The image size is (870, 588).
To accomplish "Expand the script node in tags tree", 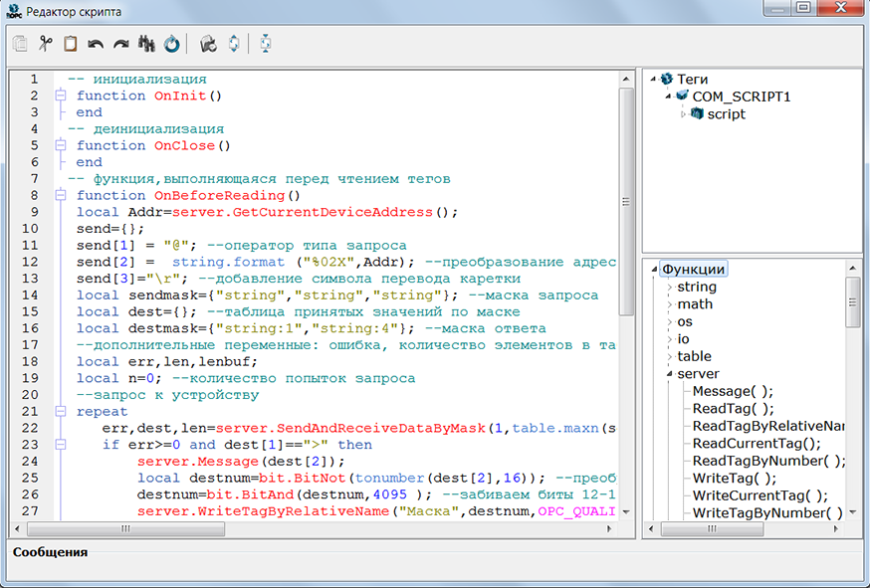I will pos(683,114).
